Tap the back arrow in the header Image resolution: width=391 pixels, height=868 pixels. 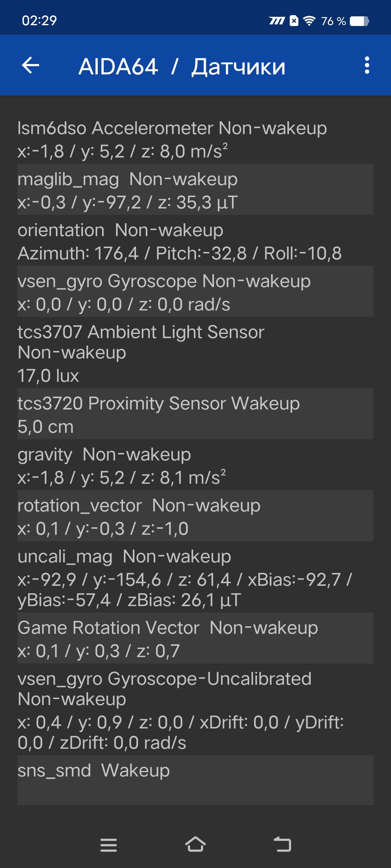click(30, 65)
